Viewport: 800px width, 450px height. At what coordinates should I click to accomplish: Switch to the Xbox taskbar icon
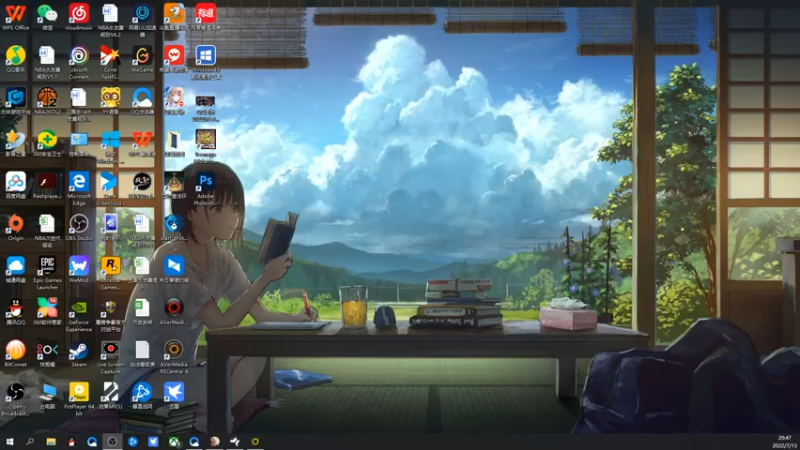click(x=174, y=442)
